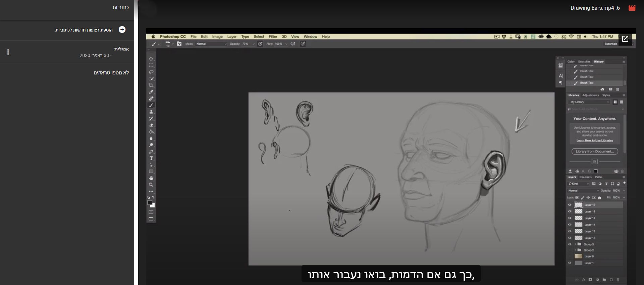The width and height of the screenshot is (644, 285).
Task: Click the add new subtitle tracks plus icon
Action: pos(122,30)
